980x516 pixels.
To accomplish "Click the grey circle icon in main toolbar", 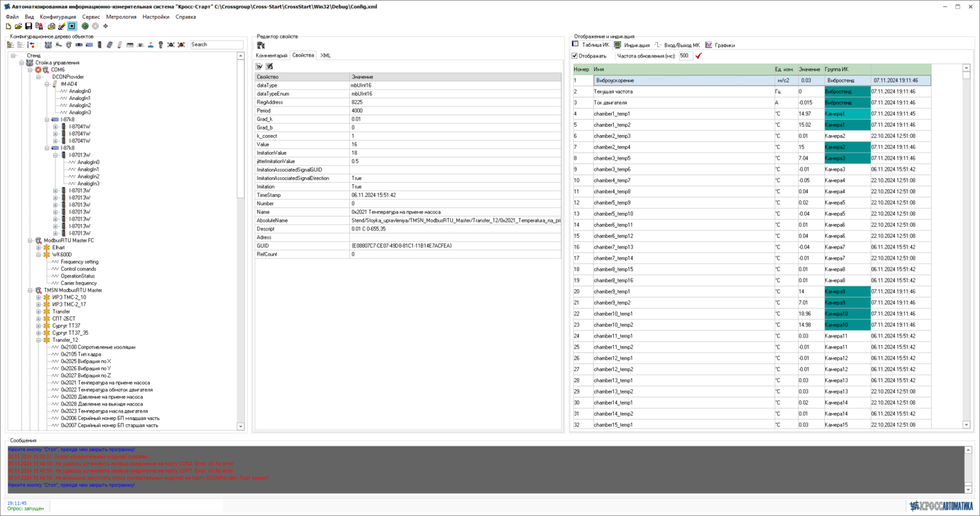I will (x=95, y=27).
